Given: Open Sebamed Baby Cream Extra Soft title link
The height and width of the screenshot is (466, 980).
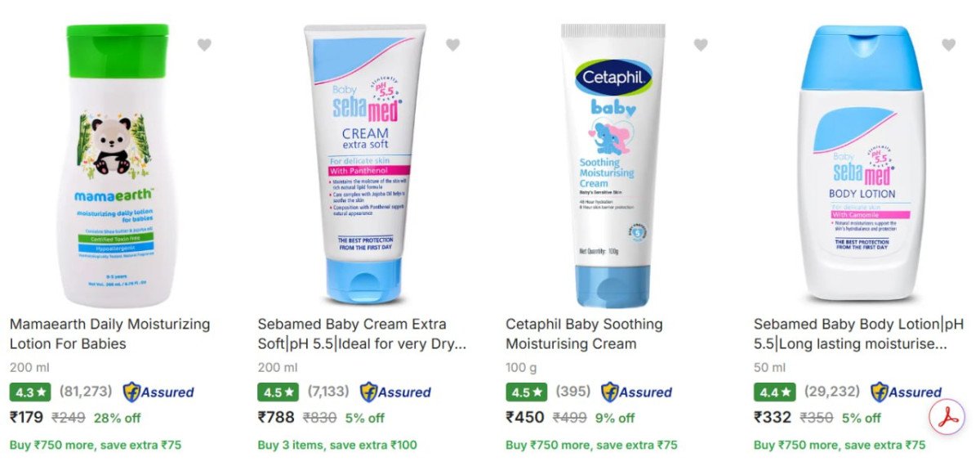Looking at the screenshot, I should (362, 334).
